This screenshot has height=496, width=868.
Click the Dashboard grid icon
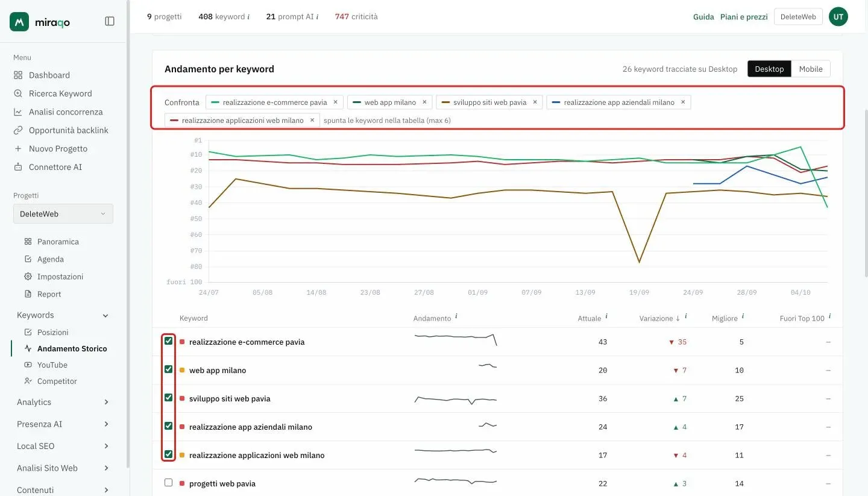(18, 75)
